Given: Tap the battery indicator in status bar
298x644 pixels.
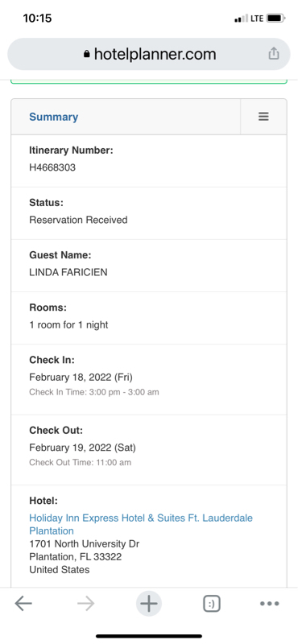Looking at the screenshot, I should pyautogui.click(x=275, y=18).
